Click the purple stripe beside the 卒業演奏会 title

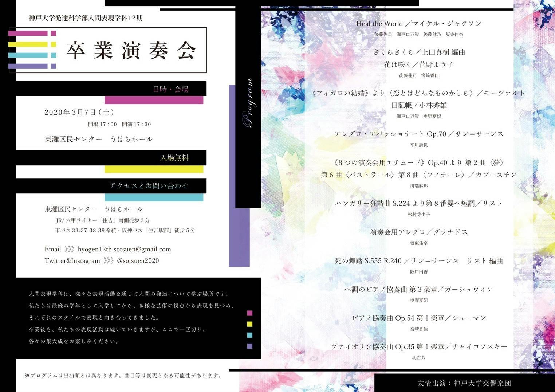coord(28,66)
